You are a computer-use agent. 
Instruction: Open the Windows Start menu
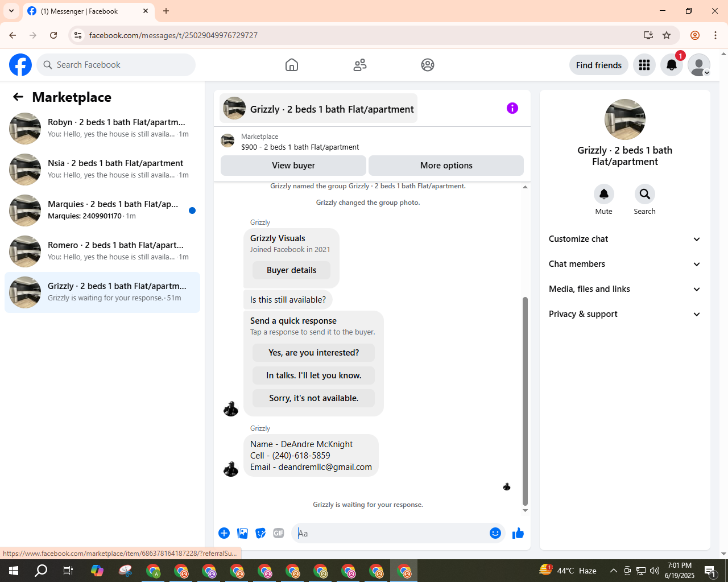(14, 571)
